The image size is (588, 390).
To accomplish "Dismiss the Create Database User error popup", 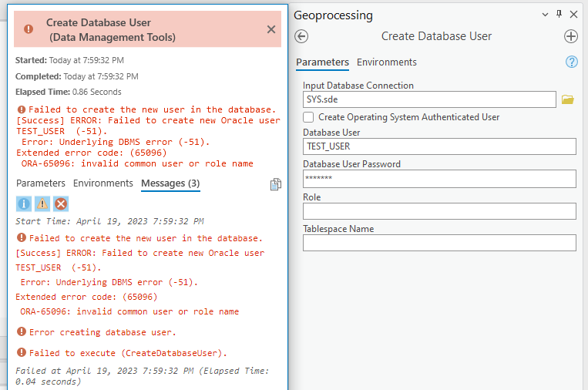I will click(271, 29).
